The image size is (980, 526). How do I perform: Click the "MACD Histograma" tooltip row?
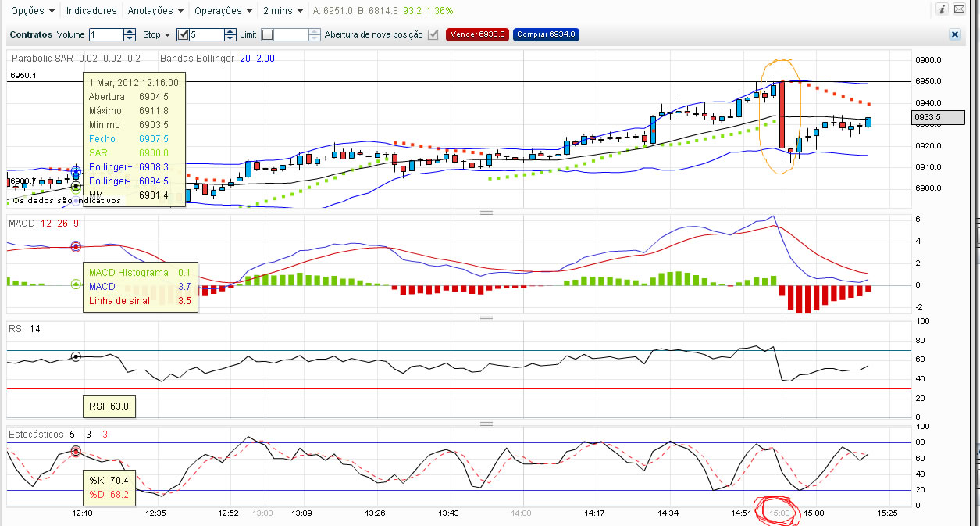coord(140,273)
